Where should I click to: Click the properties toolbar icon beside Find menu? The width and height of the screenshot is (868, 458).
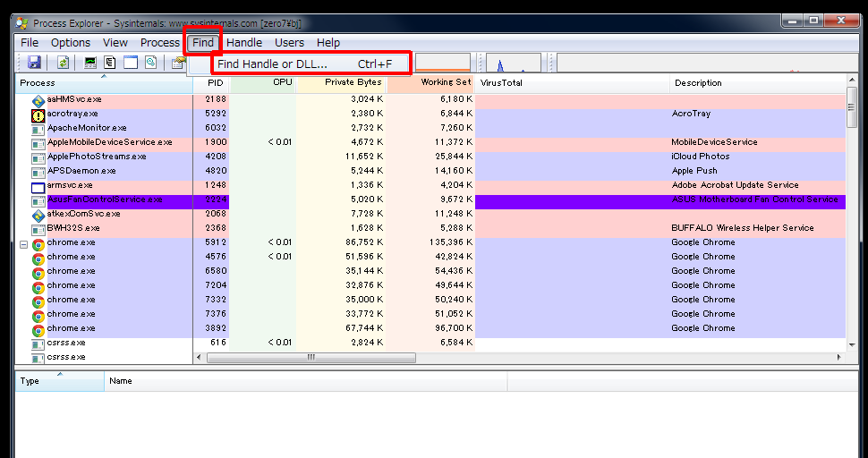(x=177, y=63)
